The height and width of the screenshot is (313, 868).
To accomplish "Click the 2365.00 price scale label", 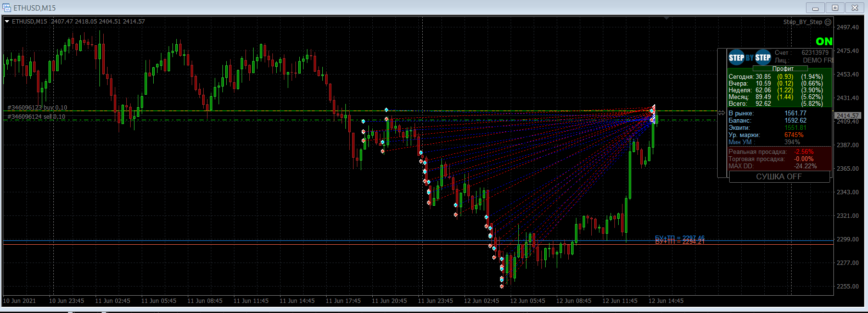I will click(848, 169).
